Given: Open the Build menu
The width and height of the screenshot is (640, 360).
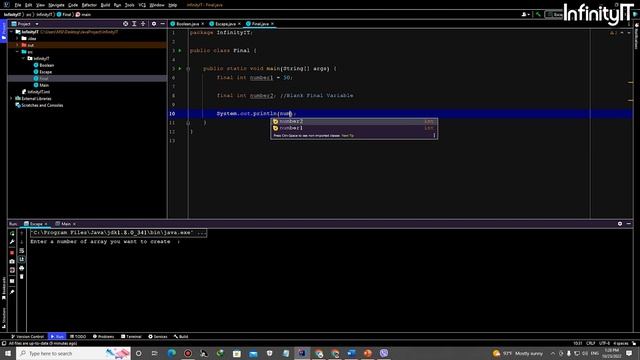Looking at the screenshot, I should (x=105, y=5).
